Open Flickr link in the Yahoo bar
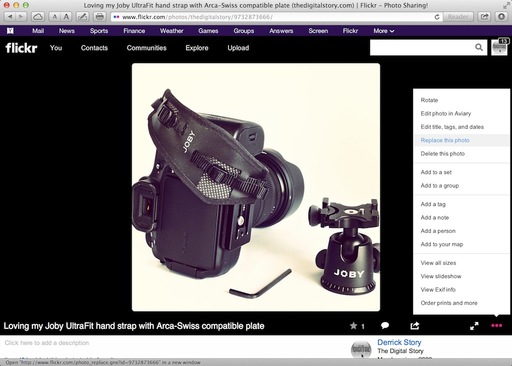512x366 pixels. (x=350, y=31)
